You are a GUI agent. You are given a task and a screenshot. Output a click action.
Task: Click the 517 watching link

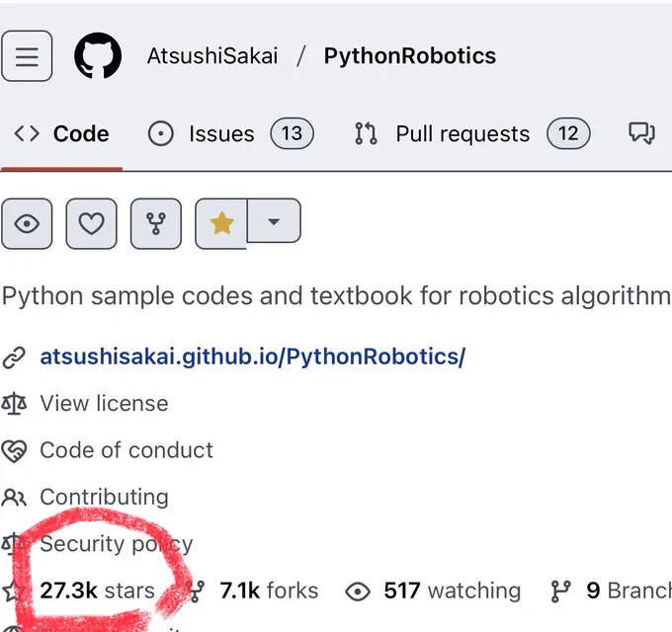pyautogui.click(x=453, y=591)
